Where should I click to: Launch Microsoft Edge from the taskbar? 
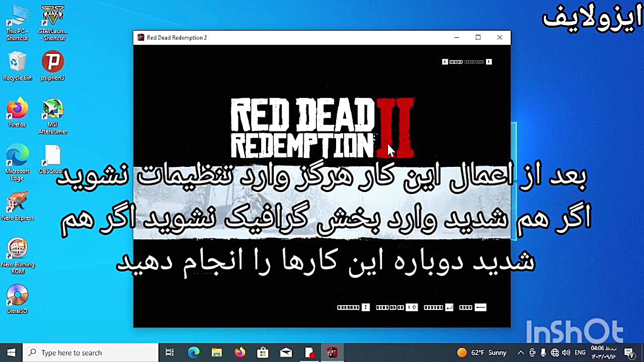click(193, 352)
